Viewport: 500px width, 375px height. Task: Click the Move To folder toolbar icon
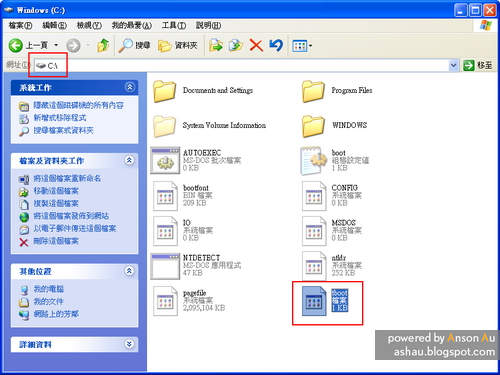(x=216, y=45)
